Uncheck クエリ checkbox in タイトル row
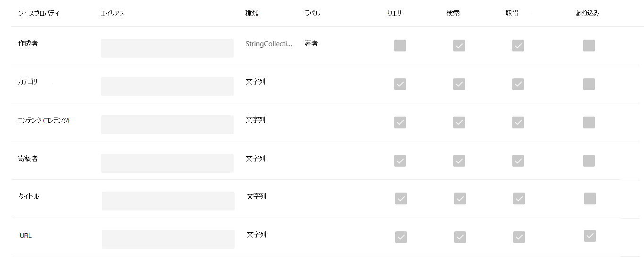 tap(401, 199)
